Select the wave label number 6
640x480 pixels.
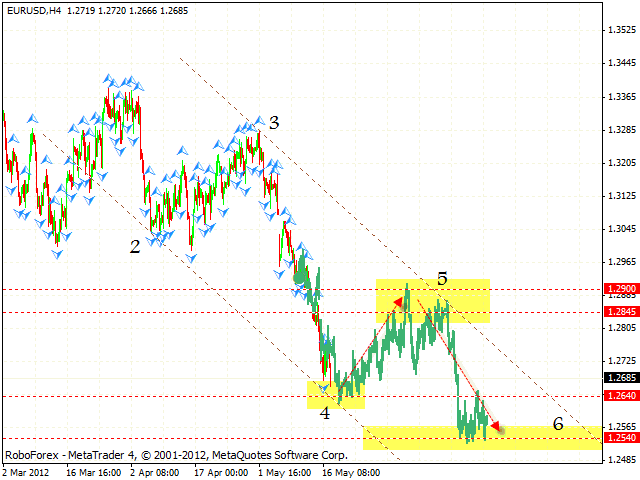558,424
